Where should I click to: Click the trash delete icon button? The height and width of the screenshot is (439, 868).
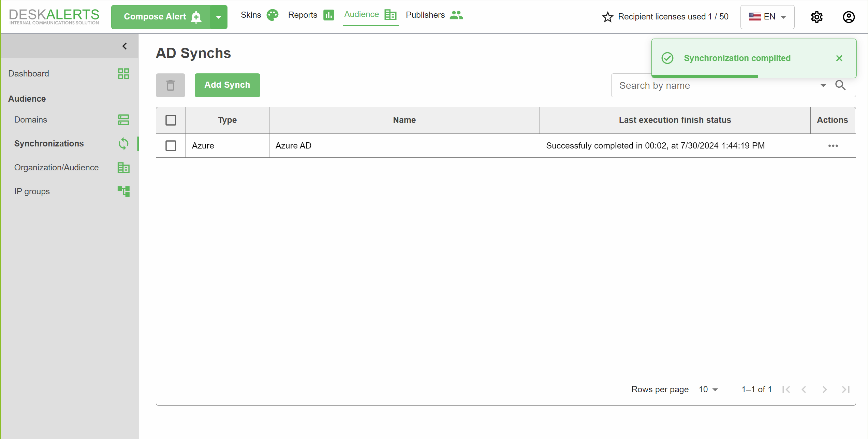pyautogui.click(x=170, y=85)
